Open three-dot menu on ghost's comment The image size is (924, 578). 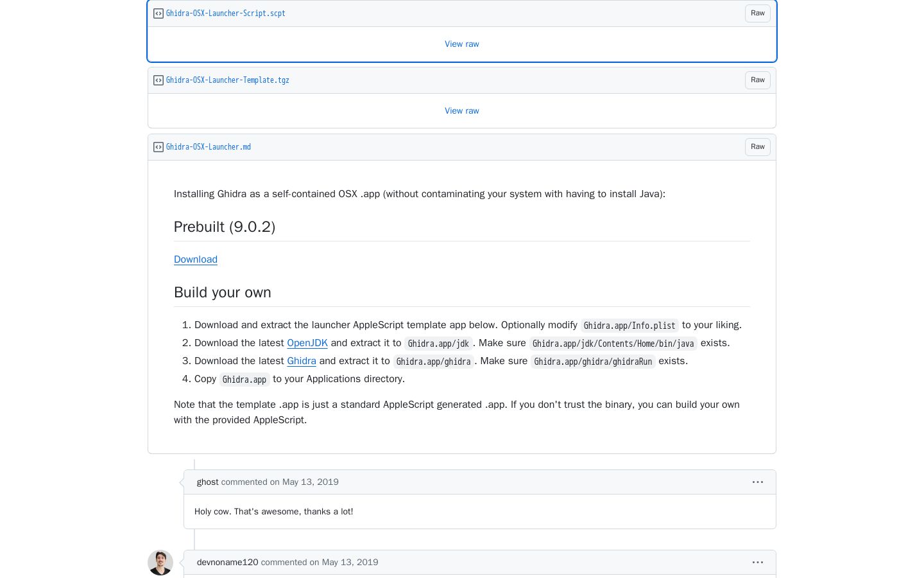click(758, 482)
